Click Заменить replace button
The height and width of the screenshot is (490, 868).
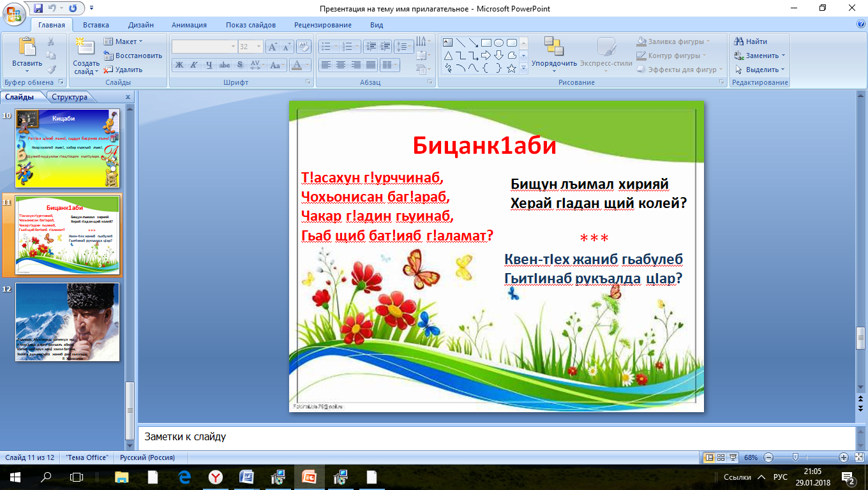[x=759, y=56]
